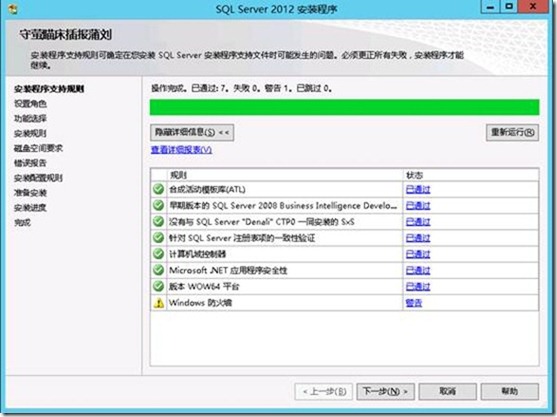Click the 下一步(N) next button
Screen dimensions: 557x417
(385, 391)
